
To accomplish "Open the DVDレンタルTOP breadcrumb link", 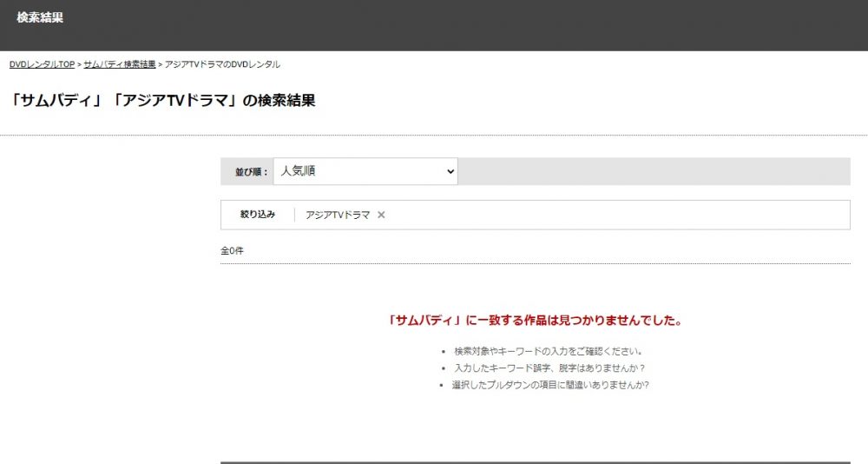I will [42, 64].
